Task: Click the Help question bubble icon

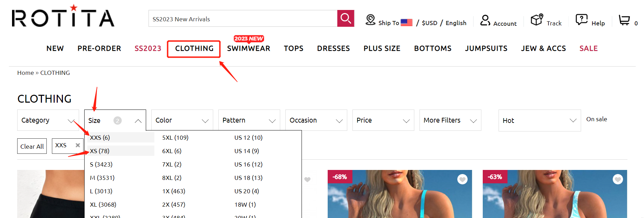Action: click(x=581, y=20)
